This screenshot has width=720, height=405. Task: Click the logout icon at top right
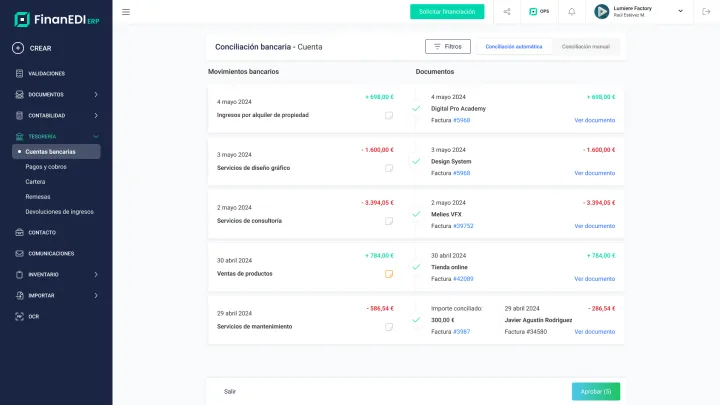click(706, 12)
